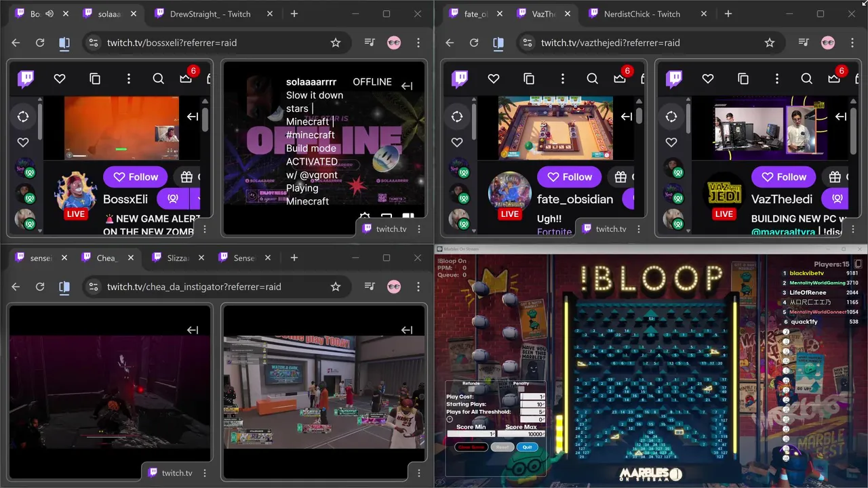Screen dimensions: 868x488
Task: Tick the Penalty checkbox in Marbles settings
Action: coord(521,389)
